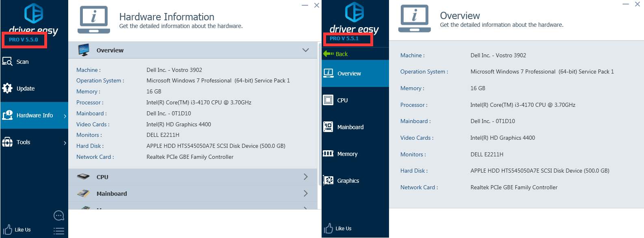
Task: Open Update via the gear icon
Action: [x=7, y=88]
